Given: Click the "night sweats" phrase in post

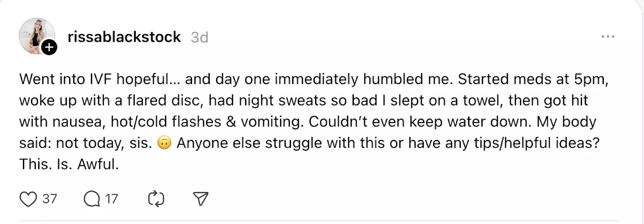Looking at the screenshot, I should click(x=282, y=100).
